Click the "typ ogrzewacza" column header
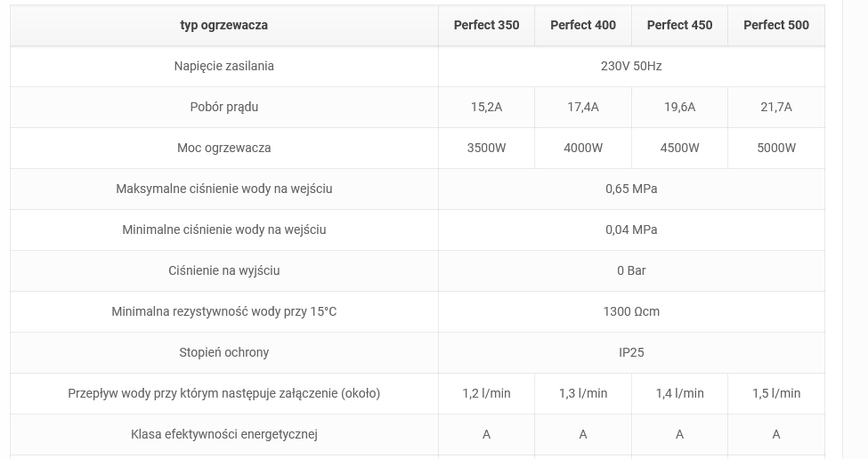 (x=223, y=26)
